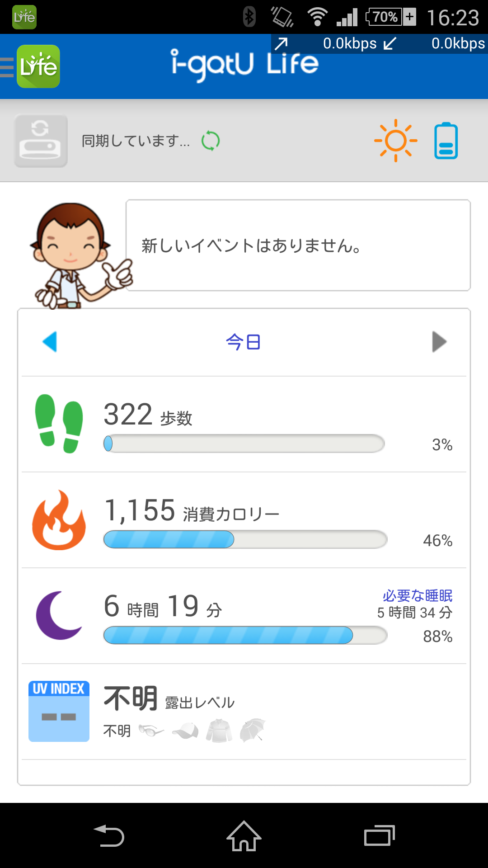
Task: Tap the green footprints steps icon
Action: pos(59,424)
